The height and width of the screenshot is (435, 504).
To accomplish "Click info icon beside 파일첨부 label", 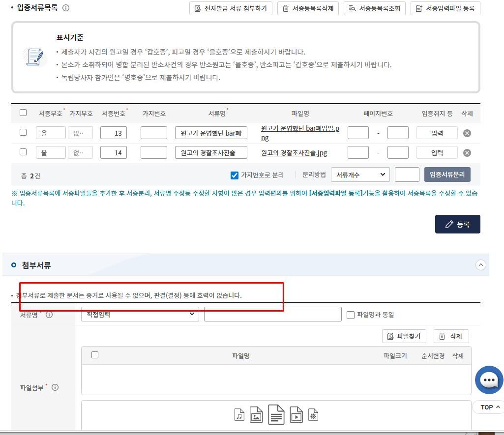I will point(55,387).
